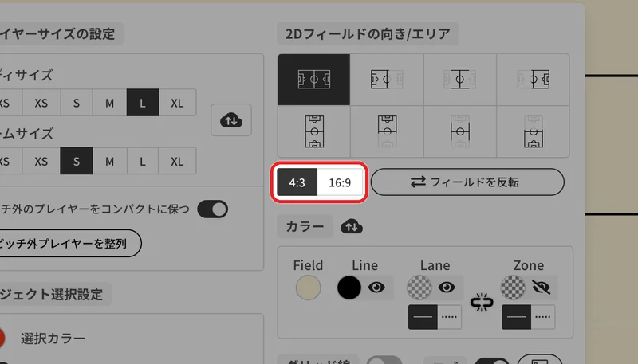Set body size to XL

pos(177,103)
